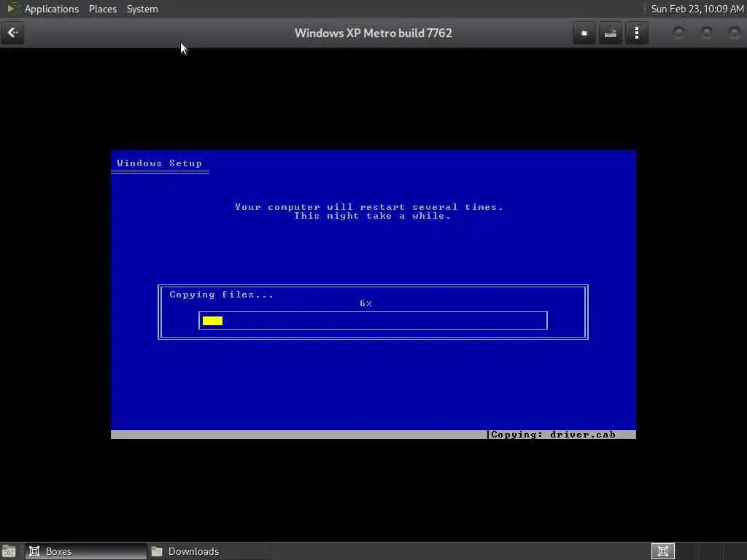Viewport: 747px width, 560px height.
Task: Click 'This might take a while.' text
Action: tap(372, 216)
